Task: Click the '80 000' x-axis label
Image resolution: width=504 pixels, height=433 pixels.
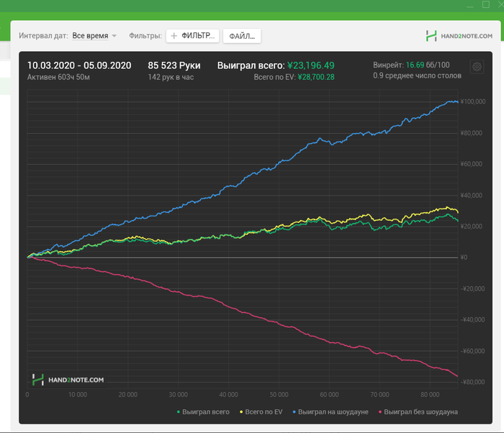Action: point(430,394)
